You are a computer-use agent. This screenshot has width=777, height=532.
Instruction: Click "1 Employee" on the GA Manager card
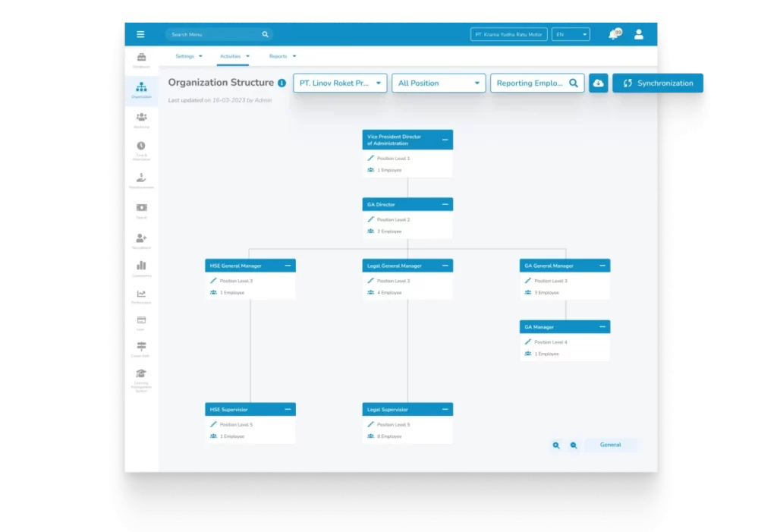(x=546, y=354)
